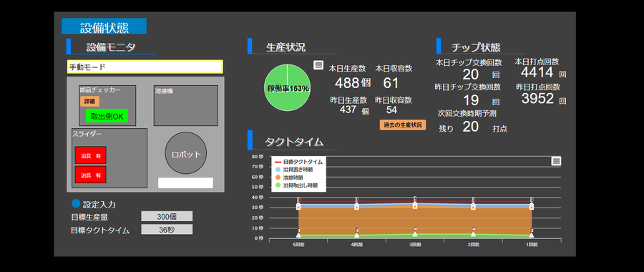Click the 4回前 axis label
This screenshot has width=644, height=272.
(357, 245)
